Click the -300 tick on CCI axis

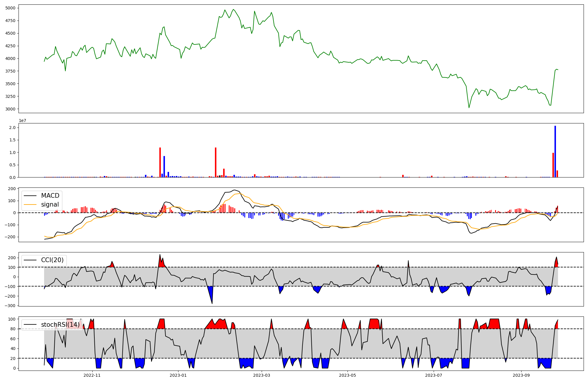click(10, 306)
